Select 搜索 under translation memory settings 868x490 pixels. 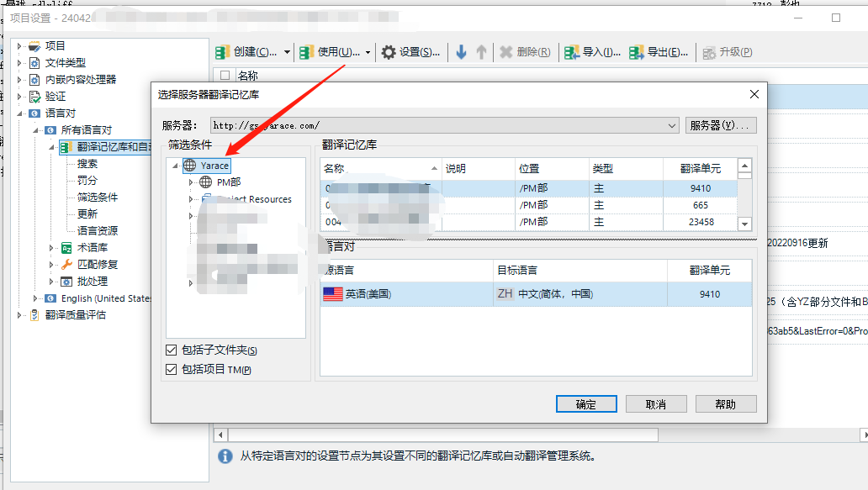point(87,164)
